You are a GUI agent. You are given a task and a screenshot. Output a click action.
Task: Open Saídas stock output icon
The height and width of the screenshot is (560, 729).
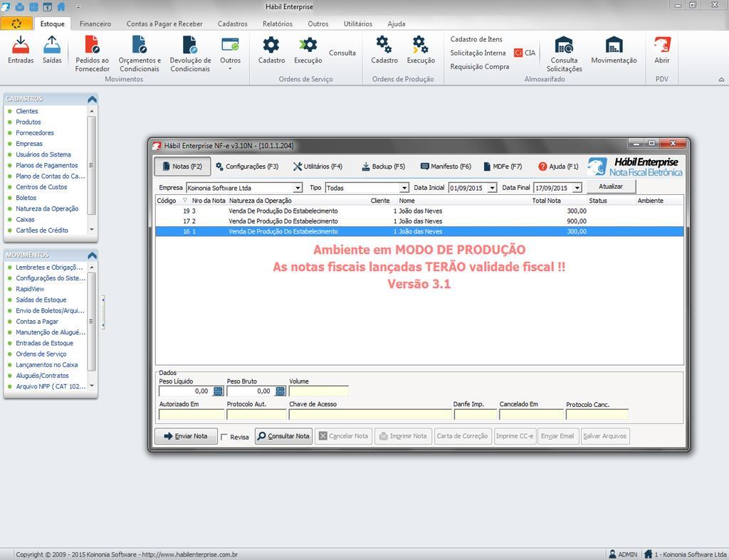pyautogui.click(x=52, y=51)
